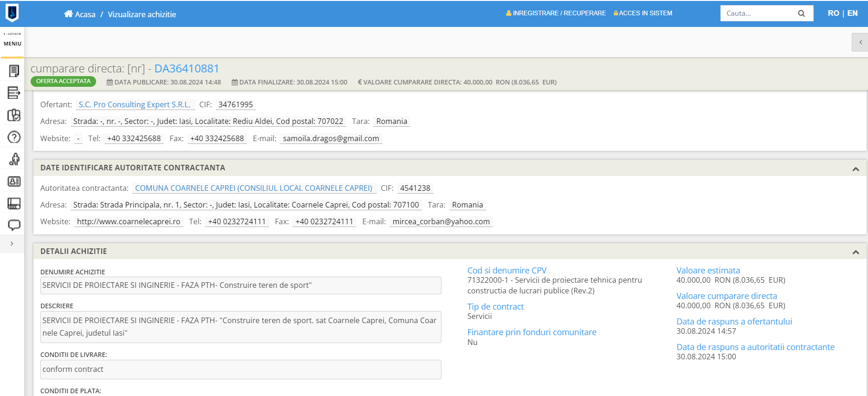Click offerer Tel +40 332425688
868x396 pixels.
click(x=134, y=138)
